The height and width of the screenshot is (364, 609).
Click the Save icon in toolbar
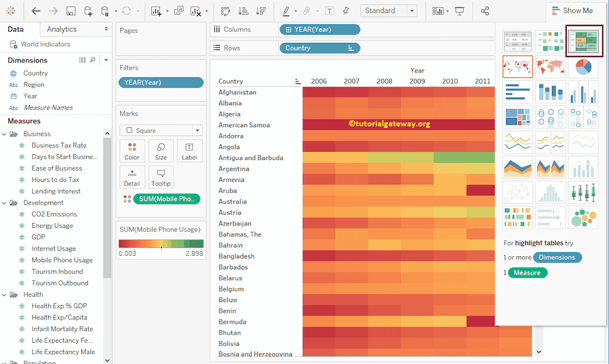71,11
